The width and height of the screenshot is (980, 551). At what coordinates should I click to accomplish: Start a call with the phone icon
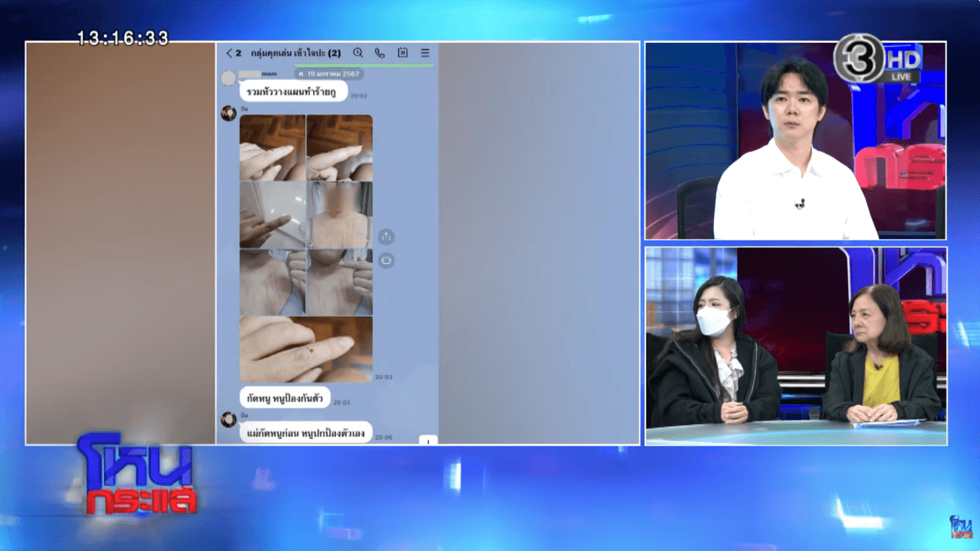380,54
